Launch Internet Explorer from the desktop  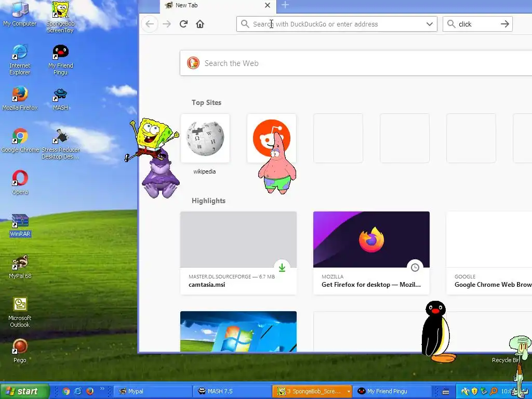point(20,60)
